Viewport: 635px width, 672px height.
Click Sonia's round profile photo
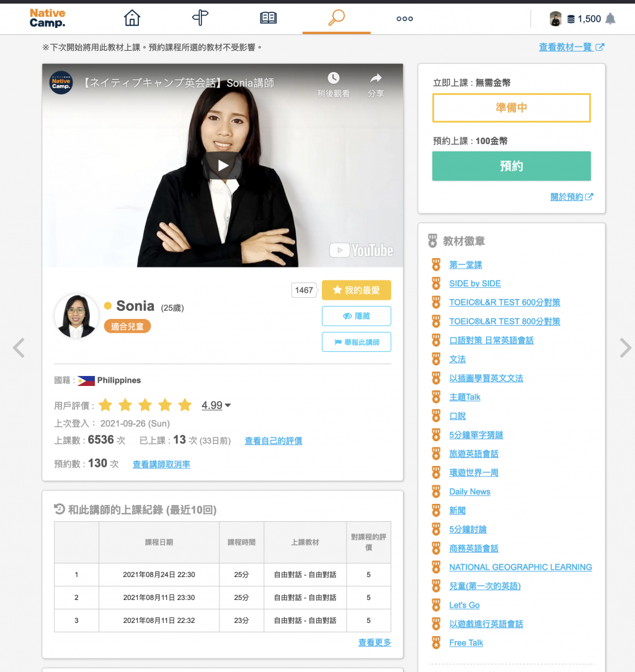click(76, 316)
